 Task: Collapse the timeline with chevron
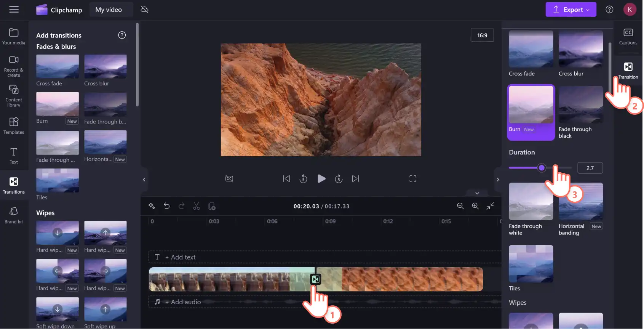[477, 193]
